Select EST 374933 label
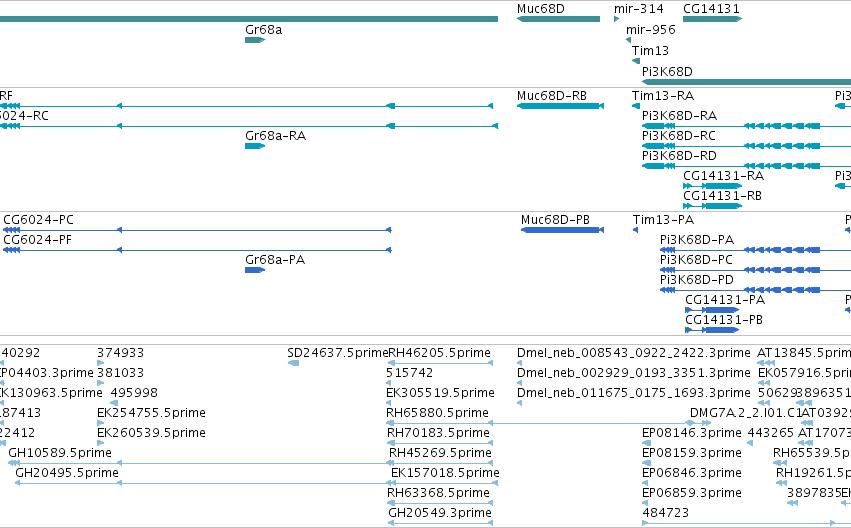Viewport: 851px width, 528px height. [120, 353]
